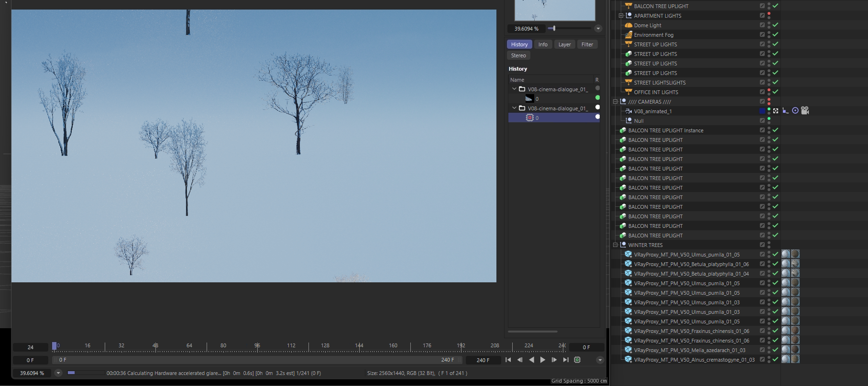Switch to the History tab
The height and width of the screenshot is (386, 868).
[x=519, y=44]
